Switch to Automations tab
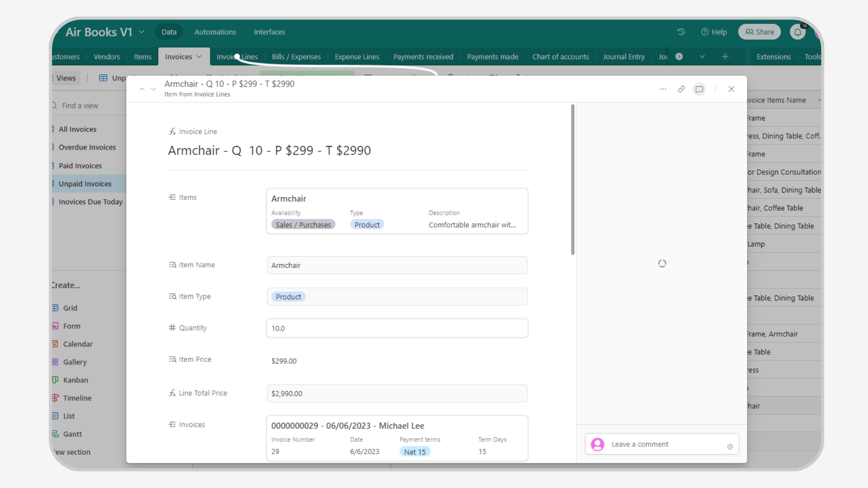 (x=215, y=32)
